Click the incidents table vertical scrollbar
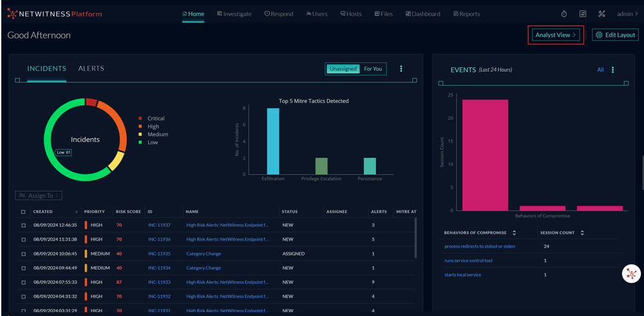 (x=415, y=238)
